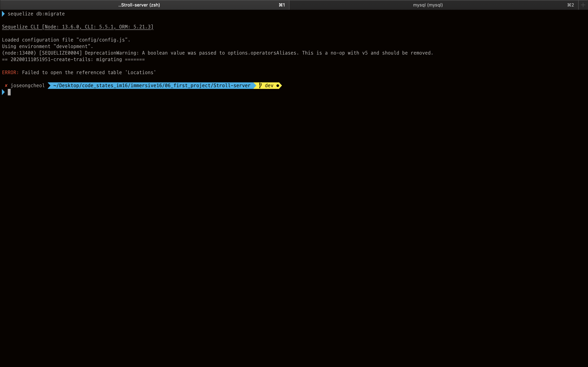The width and height of the screenshot is (588, 367).
Task: Click the red x exit-status icon in prompt
Action: 6,85
